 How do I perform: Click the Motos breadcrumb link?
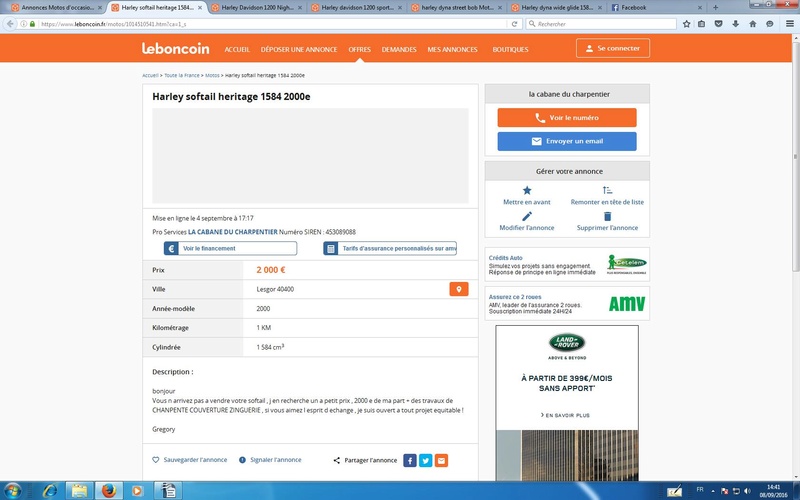click(x=212, y=76)
